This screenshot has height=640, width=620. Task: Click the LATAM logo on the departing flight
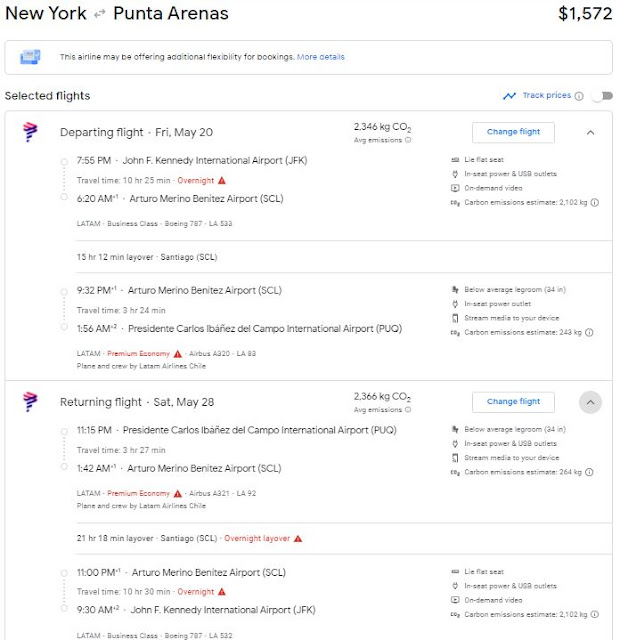pyautogui.click(x=30, y=133)
